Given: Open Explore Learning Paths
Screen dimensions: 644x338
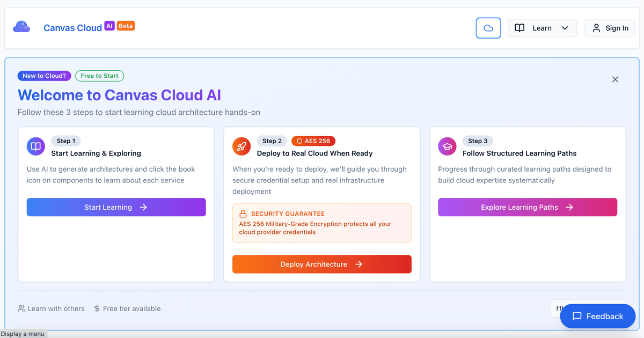Looking at the screenshot, I should pyautogui.click(x=527, y=207).
